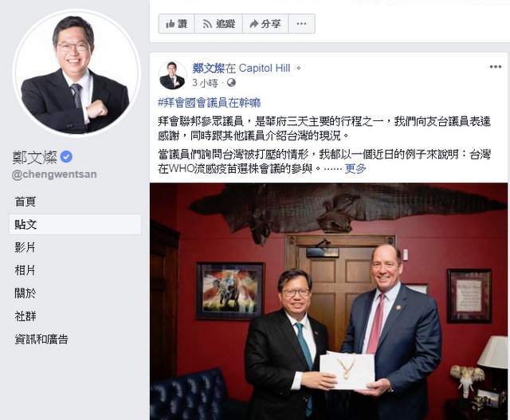
Task: Open the Capitol Hill location link
Action: pos(265,68)
